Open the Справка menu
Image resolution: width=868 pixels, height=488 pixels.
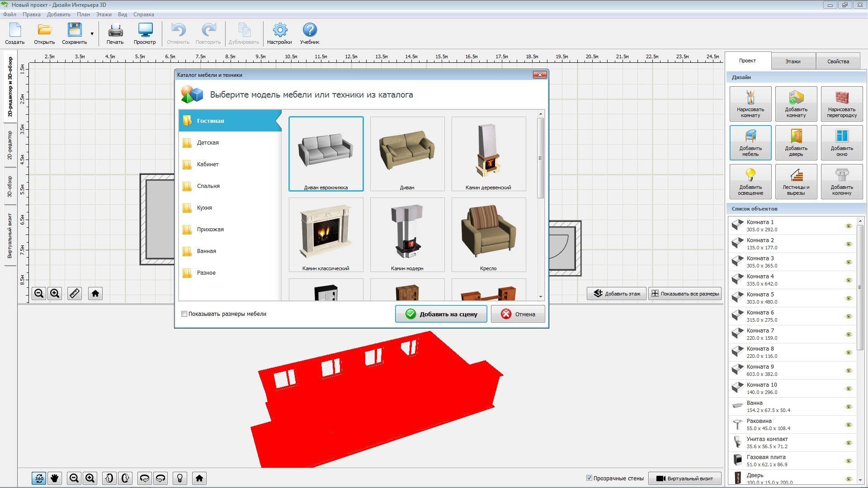pyautogui.click(x=144, y=14)
